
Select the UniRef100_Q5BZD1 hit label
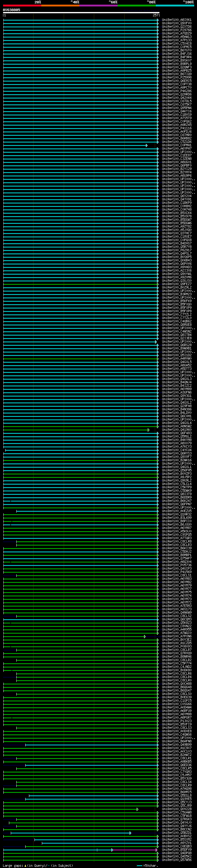point(176,833)
